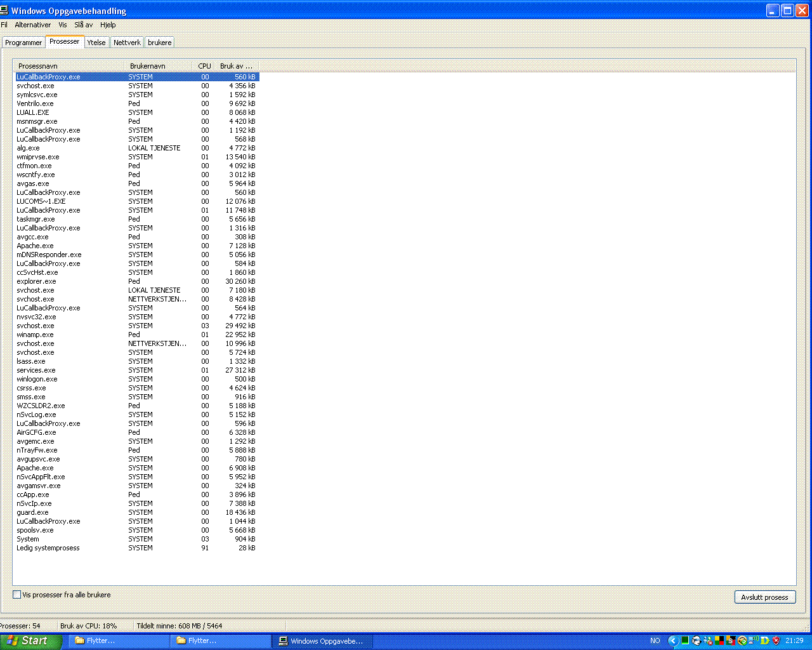Select the avgas.exe process
812x650 pixels.
point(137,183)
